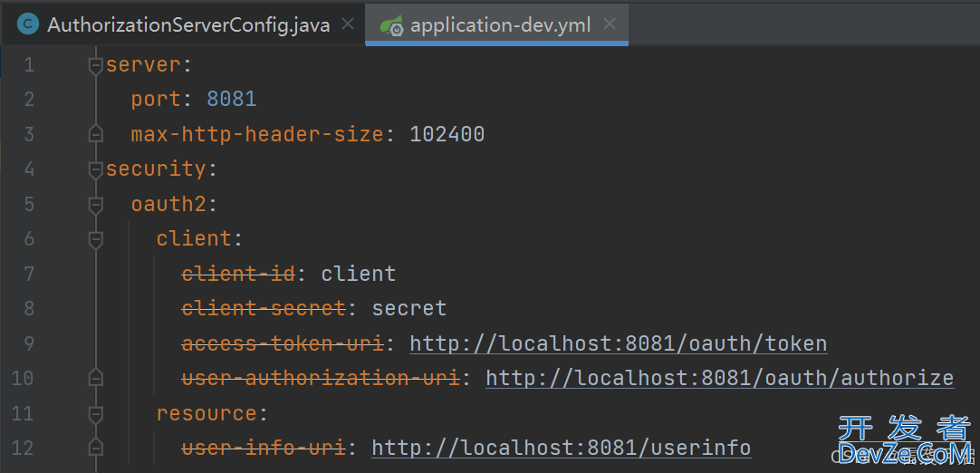Click the 'oauth2' key
The image size is (980, 473).
tap(168, 205)
